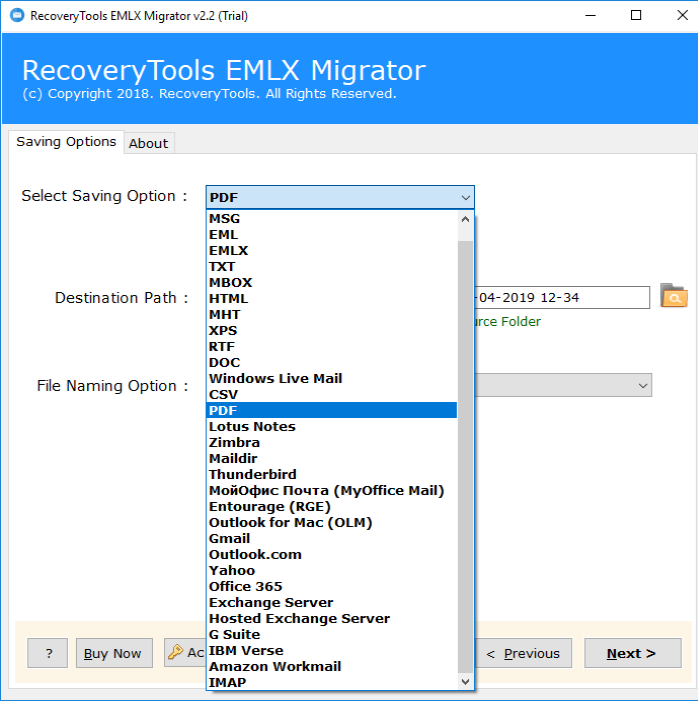698x701 pixels.
Task: Click the question mark help button
Action: pyautogui.click(x=47, y=653)
